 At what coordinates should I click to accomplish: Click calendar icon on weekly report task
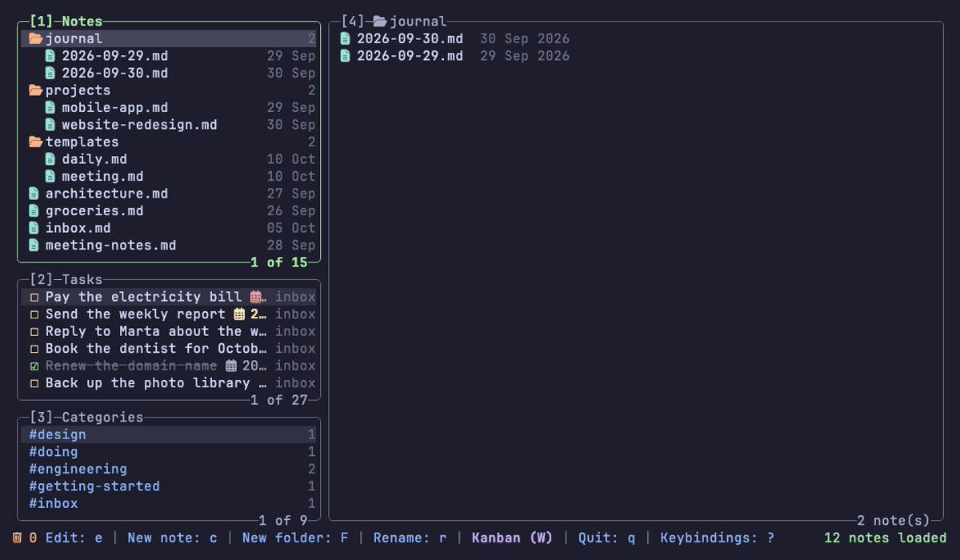click(239, 314)
